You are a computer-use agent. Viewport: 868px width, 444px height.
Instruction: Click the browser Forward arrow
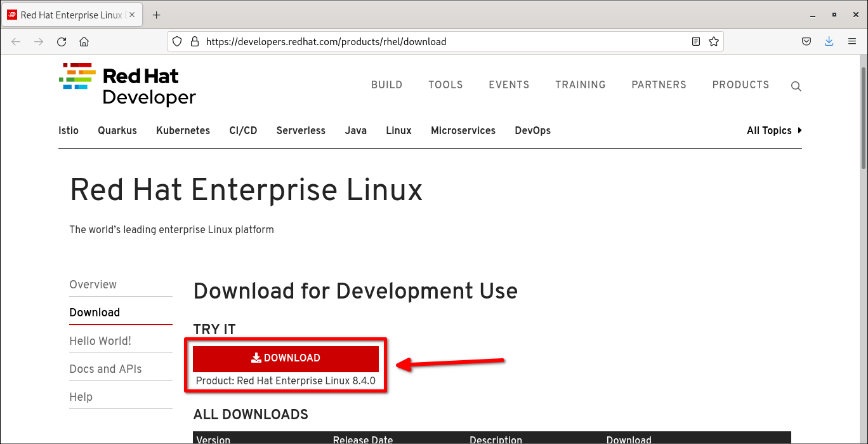[x=39, y=42]
